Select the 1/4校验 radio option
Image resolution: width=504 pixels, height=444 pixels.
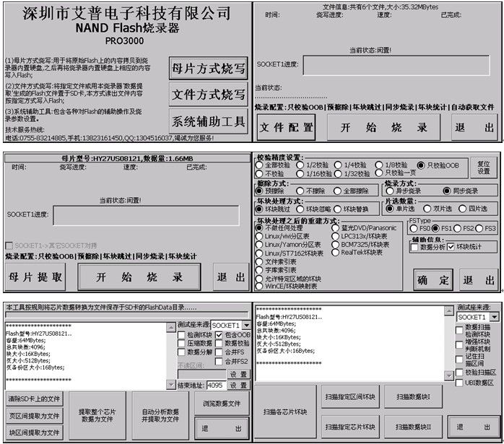point(338,165)
